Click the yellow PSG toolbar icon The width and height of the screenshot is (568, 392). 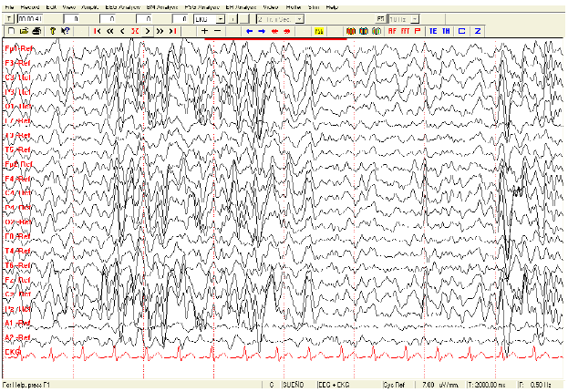pyautogui.click(x=319, y=31)
